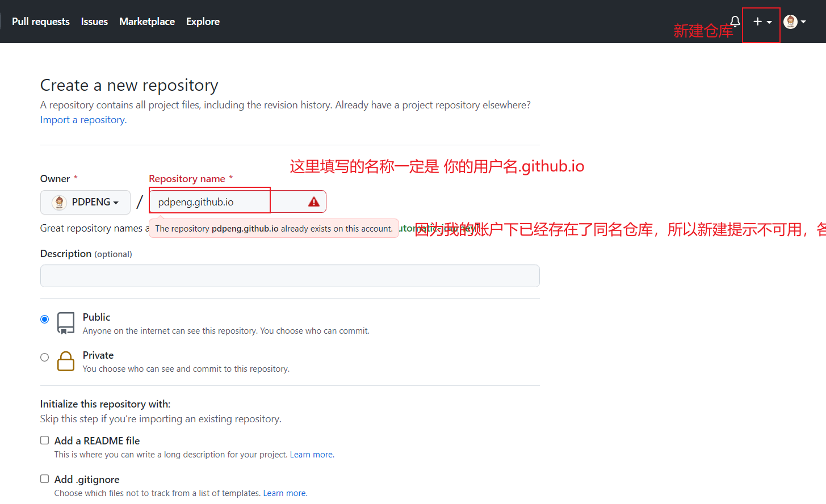Open Explore in the top navigation
The height and width of the screenshot is (504, 826).
pos(203,22)
